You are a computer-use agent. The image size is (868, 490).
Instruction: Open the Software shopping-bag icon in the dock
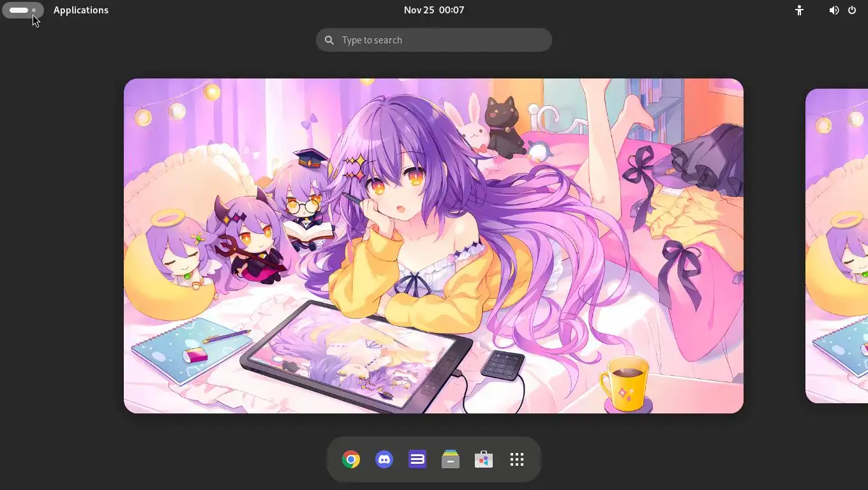(484, 459)
